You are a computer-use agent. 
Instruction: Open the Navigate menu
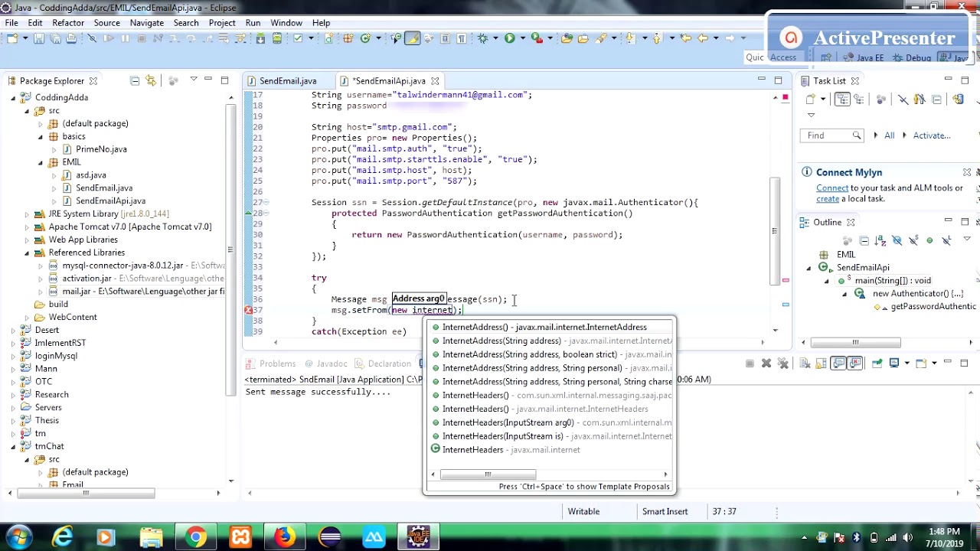pyautogui.click(x=147, y=23)
